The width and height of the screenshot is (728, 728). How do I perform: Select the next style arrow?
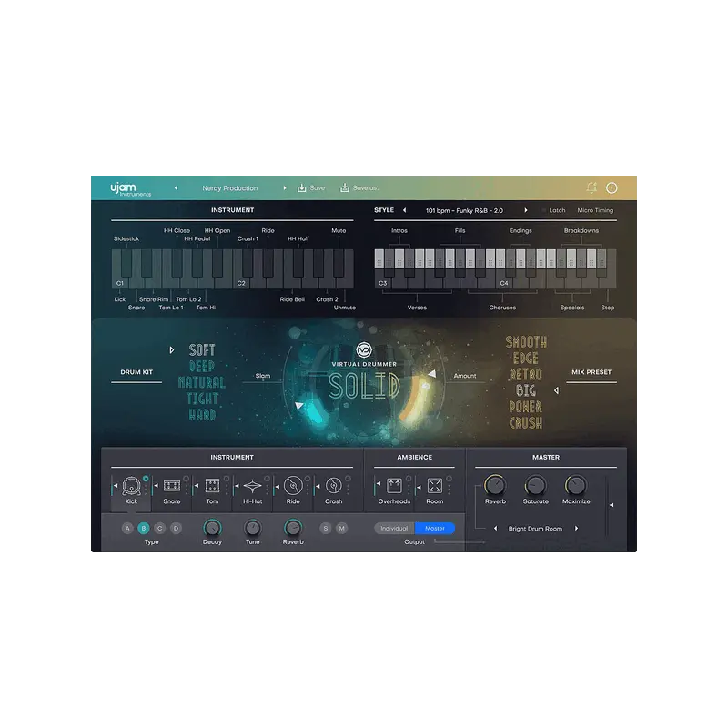[x=526, y=210]
